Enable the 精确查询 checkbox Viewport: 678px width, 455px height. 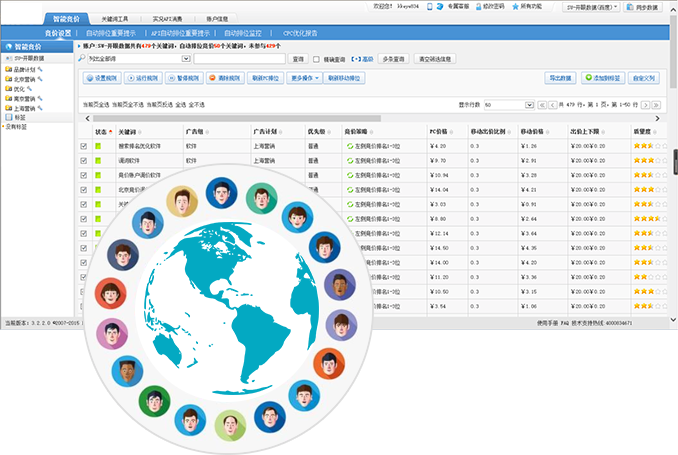pos(316,59)
